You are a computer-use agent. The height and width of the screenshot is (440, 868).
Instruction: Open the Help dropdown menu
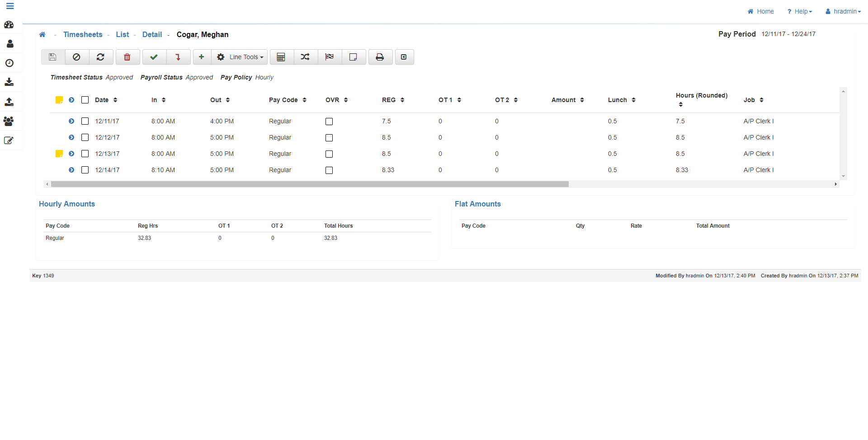(800, 11)
